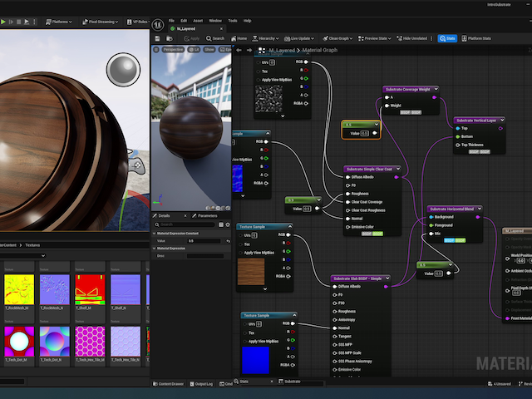Go forward with graph breadcrumb right arrow
Image resolution: width=532 pixels, height=399 pixels.
click(x=249, y=50)
